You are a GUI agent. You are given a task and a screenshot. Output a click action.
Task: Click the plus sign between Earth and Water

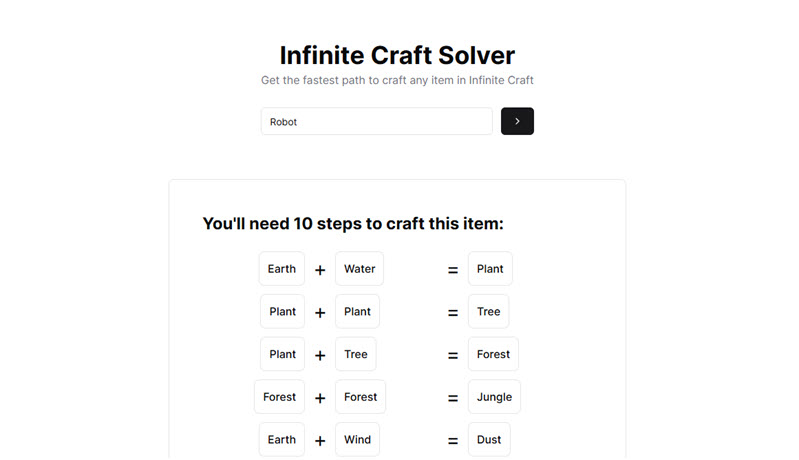click(320, 270)
